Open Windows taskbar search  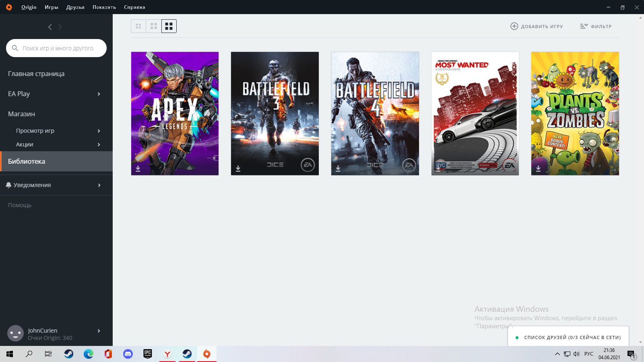[29, 354]
